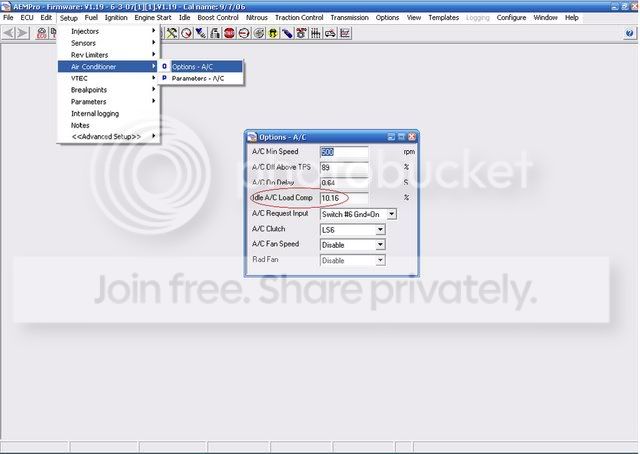This screenshot has width=640, height=454.
Task: Click the forward arrow toolbar icon
Action: coord(23,33)
